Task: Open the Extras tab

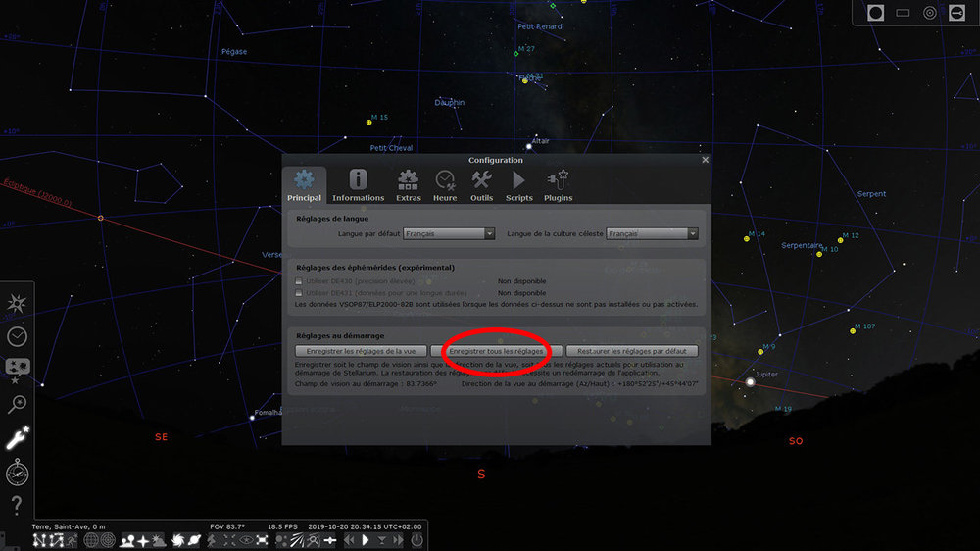Action: pos(408,185)
